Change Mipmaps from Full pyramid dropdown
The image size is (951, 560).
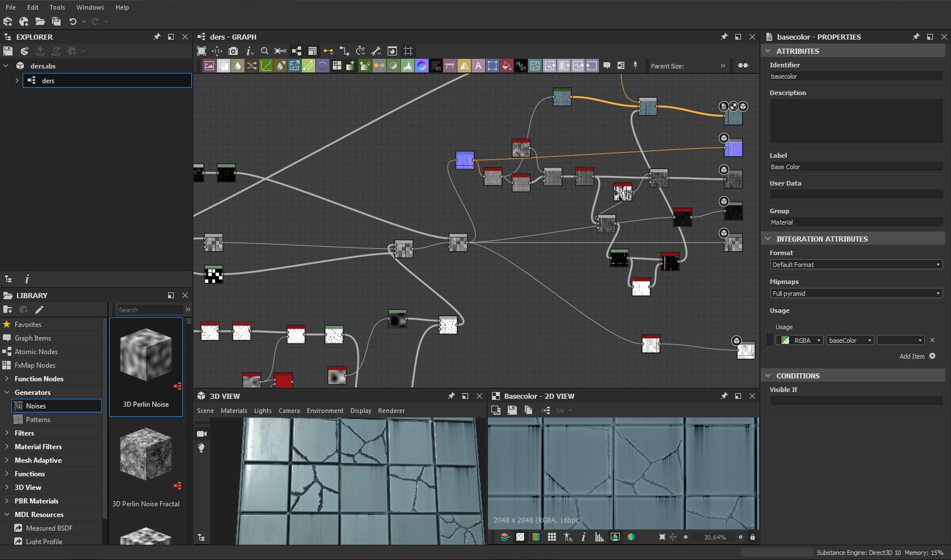coord(855,293)
